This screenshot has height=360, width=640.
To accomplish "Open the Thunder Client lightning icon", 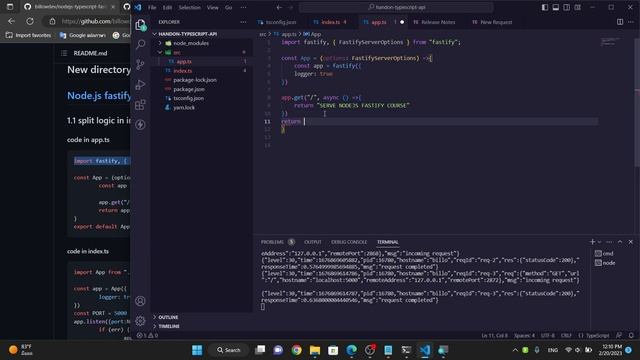I will coord(140,124).
